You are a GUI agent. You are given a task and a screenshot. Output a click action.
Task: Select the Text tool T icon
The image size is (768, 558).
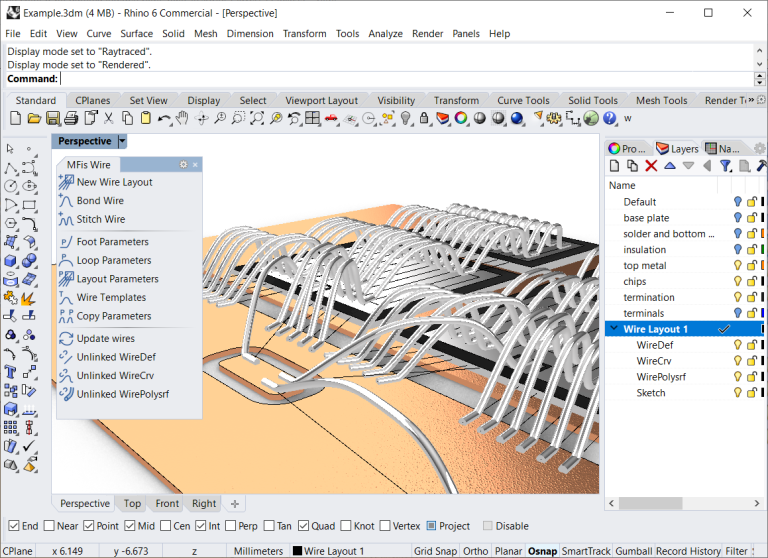pos(10,372)
